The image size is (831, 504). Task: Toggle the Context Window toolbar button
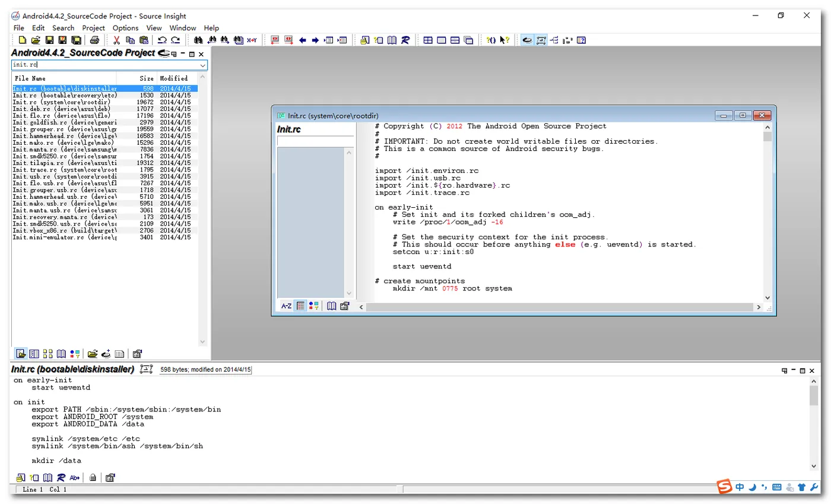[541, 40]
